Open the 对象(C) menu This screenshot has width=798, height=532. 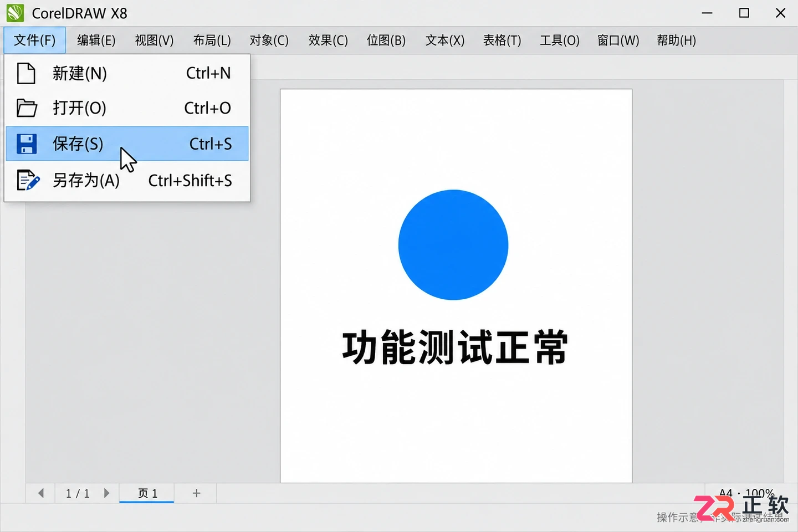point(269,40)
